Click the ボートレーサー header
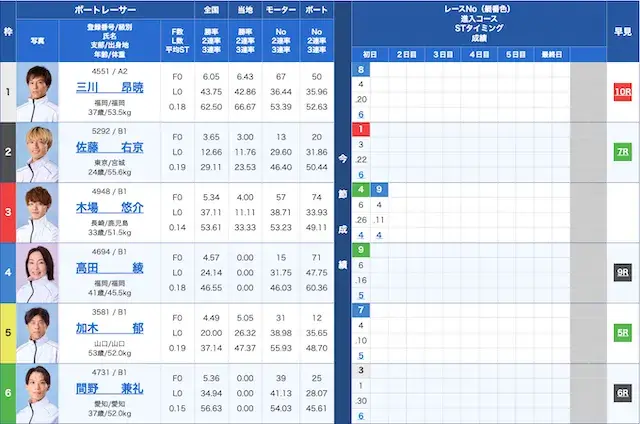The width and height of the screenshot is (640, 424). [x=105, y=10]
